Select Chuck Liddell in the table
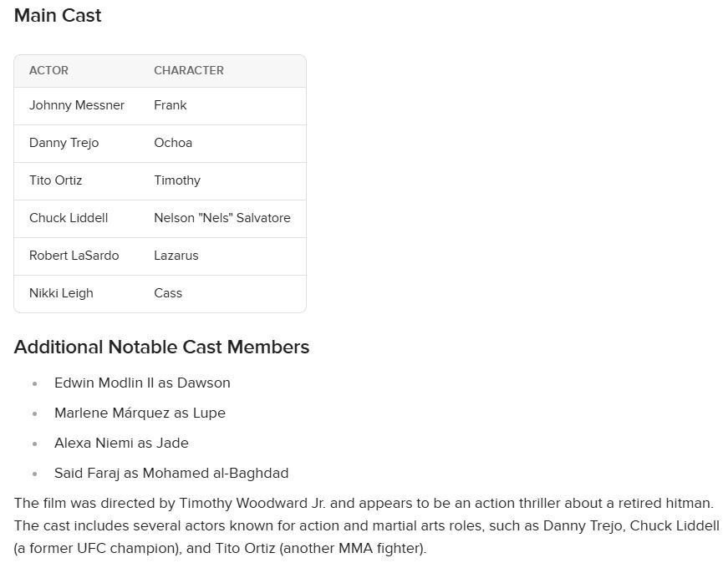 [69, 218]
